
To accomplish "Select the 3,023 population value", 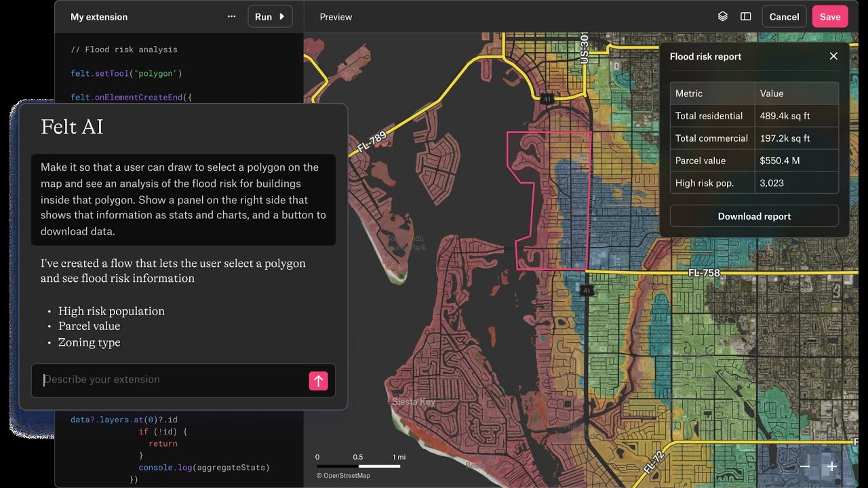I will click(797, 183).
